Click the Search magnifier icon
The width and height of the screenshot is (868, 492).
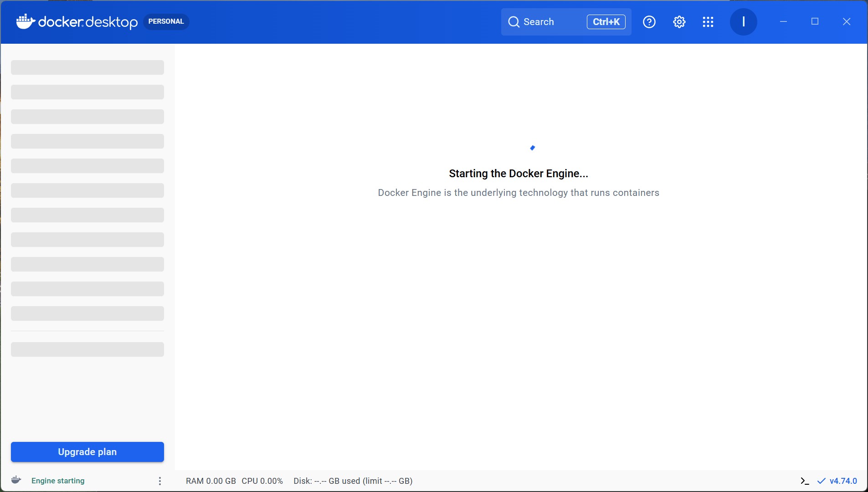pyautogui.click(x=514, y=22)
